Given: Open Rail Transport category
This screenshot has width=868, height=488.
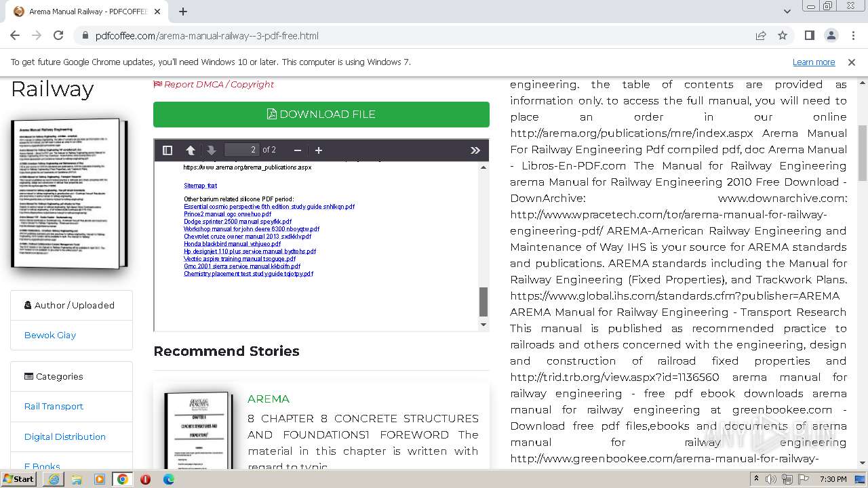Looking at the screenshot, I should pyautogui.click(x=54, y=406).
